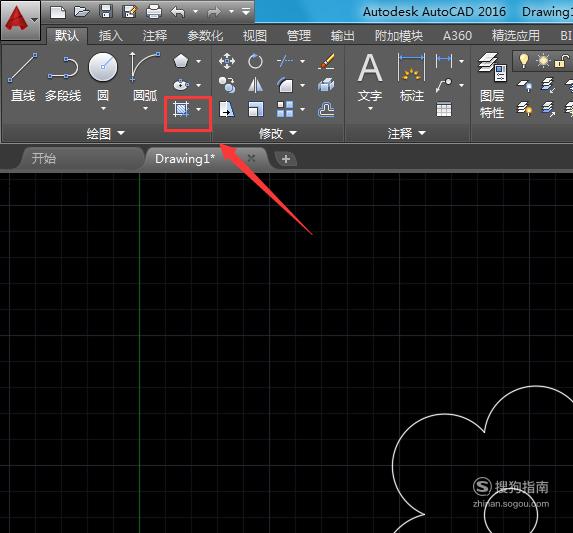Select the Scale tool

pyautogui.click(x=255, y=109)
